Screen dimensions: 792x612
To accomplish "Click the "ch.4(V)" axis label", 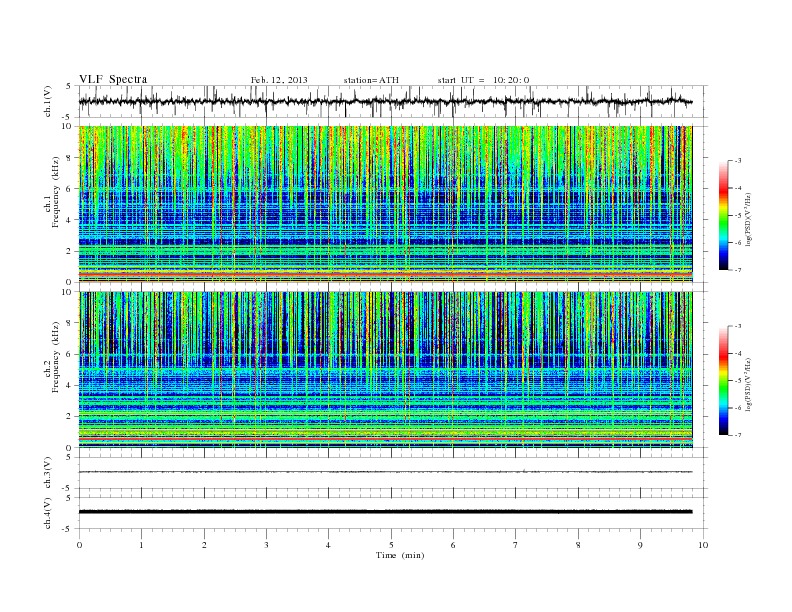I will pyautogui.click(x=48, y=514).
